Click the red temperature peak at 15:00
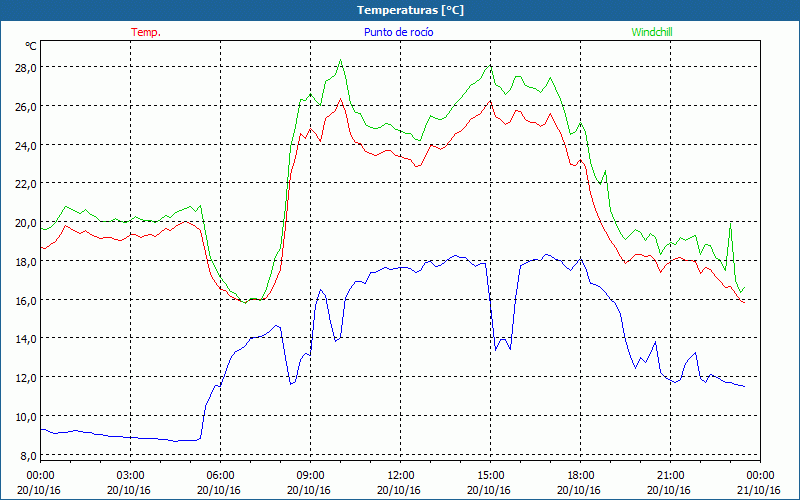 pyautogui.click(x=490, y=101)
